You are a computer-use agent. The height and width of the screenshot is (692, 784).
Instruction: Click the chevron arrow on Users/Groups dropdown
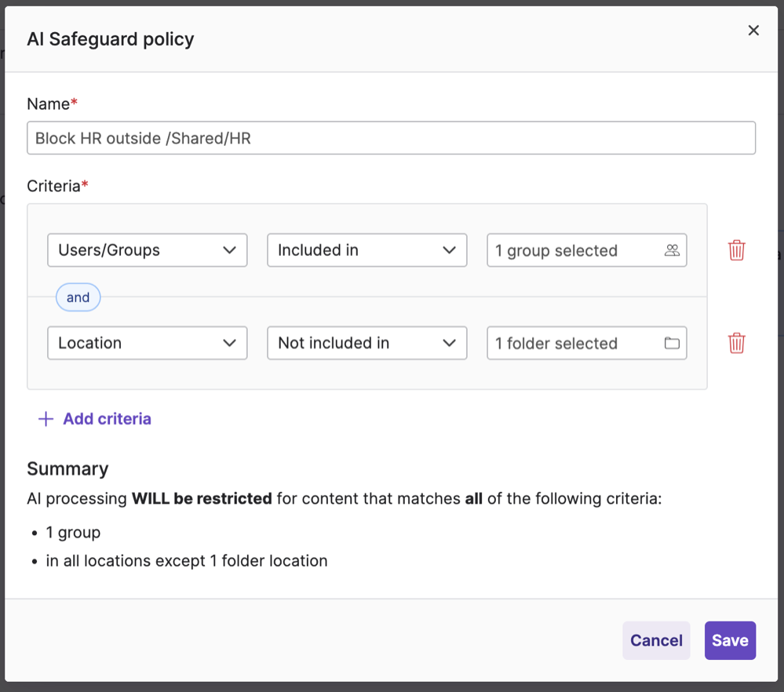tap(229, 250)
